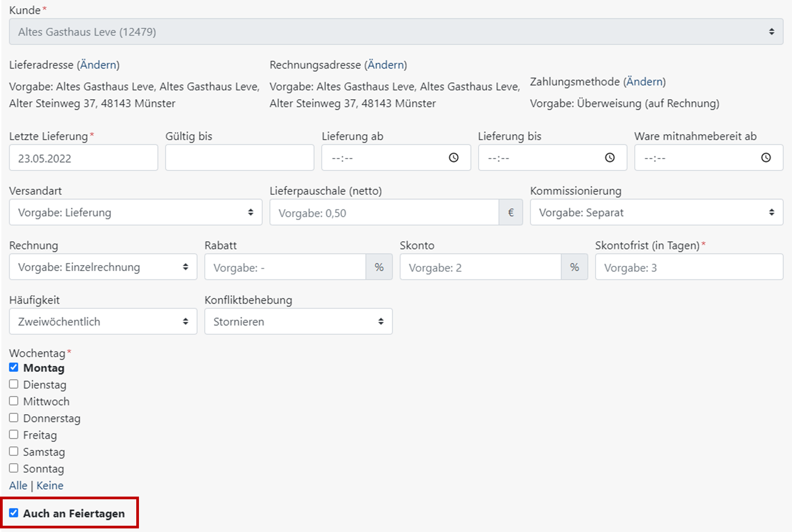Expand the Kommissionierung dropdown
The width and height of the screenshot is (792, 532).
pyautogui.click(x=657, y=212)
